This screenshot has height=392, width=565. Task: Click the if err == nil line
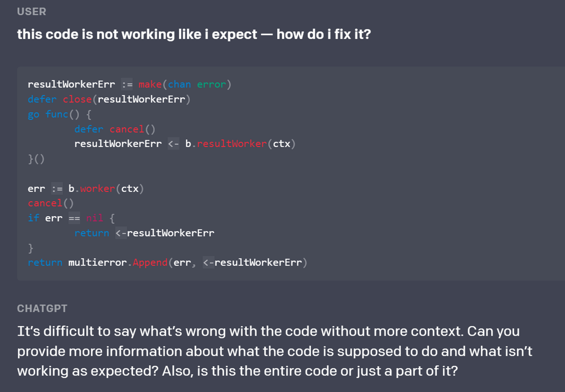pyautogui.click(x=71, y=218)
